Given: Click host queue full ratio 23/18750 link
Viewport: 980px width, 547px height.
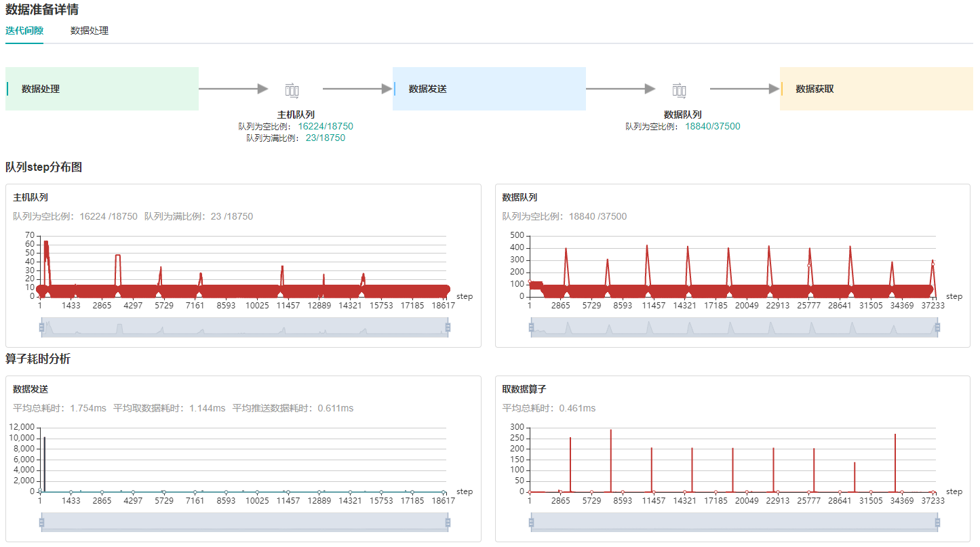Looking at the screenshot, I should coord(326,138).
